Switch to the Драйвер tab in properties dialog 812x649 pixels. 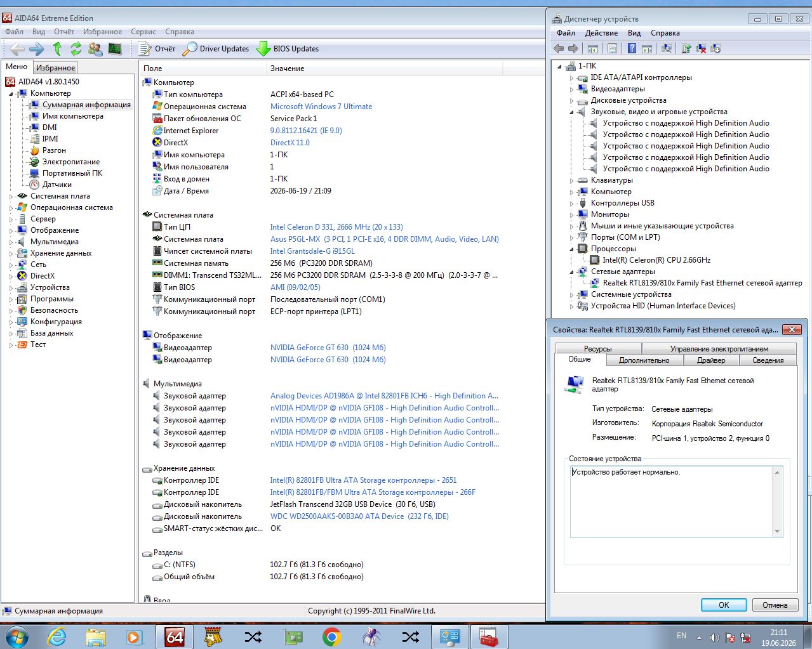711,360
